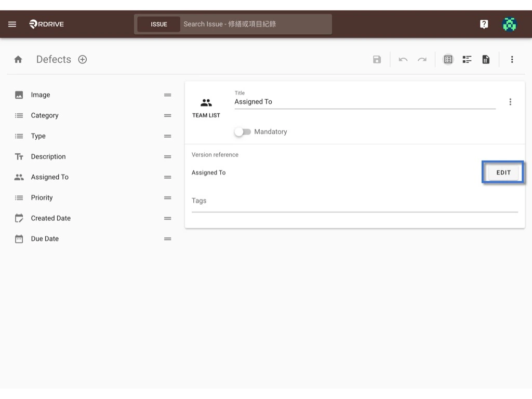The width and height of the screenshot is (532, 399).
Task: Open the three-dot menu next to the Title field
Action: point(511,102)
